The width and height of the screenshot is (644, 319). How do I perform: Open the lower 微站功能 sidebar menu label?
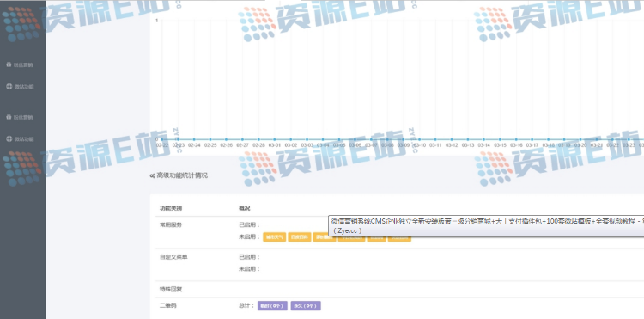[x=24, y=139]
